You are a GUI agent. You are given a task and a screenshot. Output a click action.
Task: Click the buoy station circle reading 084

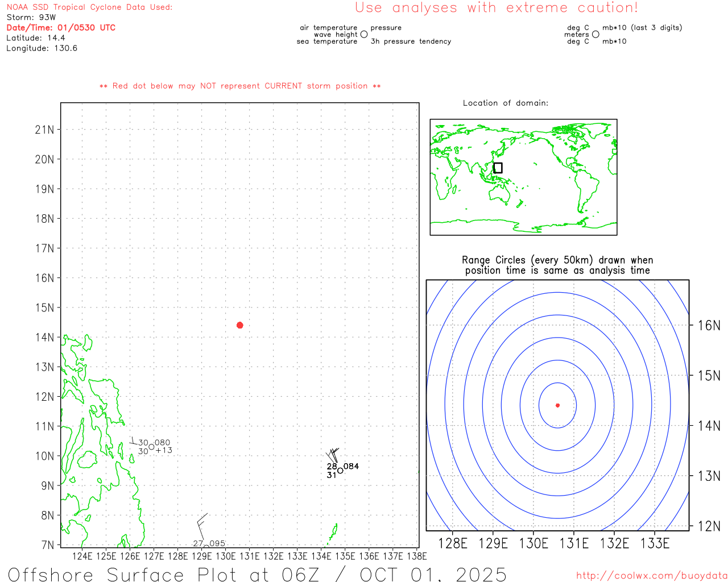[340, 471]
